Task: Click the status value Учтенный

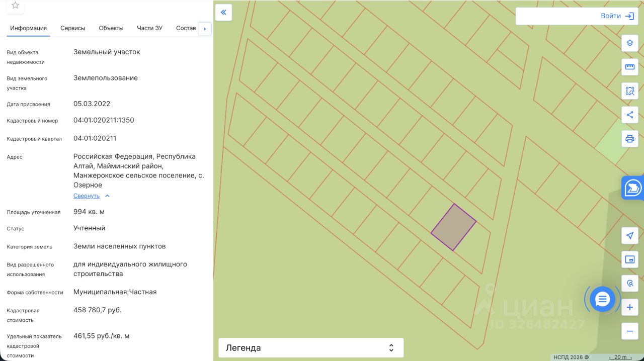Action: coord(90,228)
